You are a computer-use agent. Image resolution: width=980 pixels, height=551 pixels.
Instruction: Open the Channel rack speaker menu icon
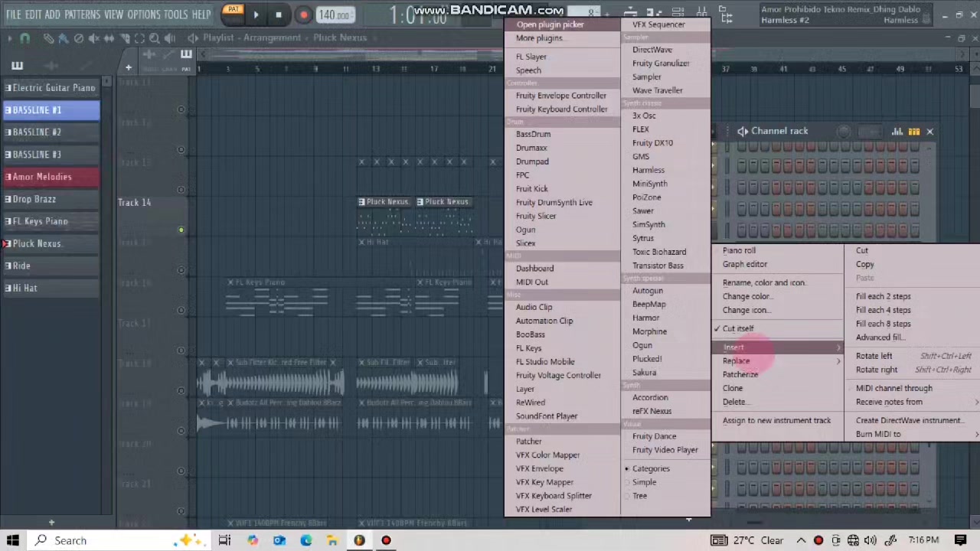coord(743,132)
